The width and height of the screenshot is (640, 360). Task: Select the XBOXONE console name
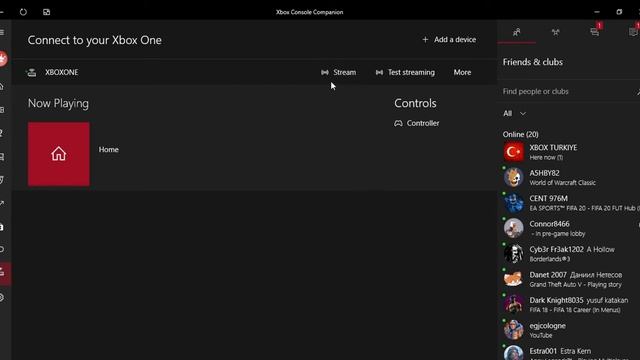click(62, 72)
